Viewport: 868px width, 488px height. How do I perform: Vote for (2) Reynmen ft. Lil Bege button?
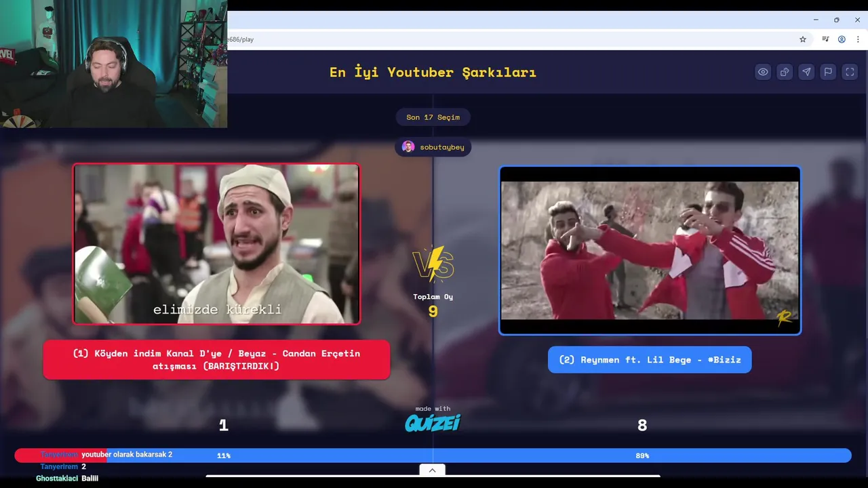[650, 359]
